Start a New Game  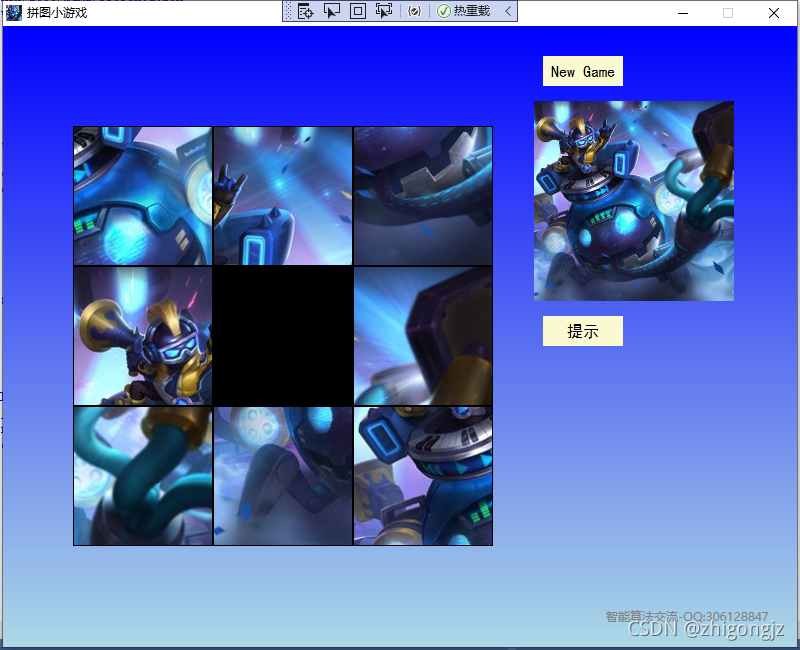[x=583, y=71]
